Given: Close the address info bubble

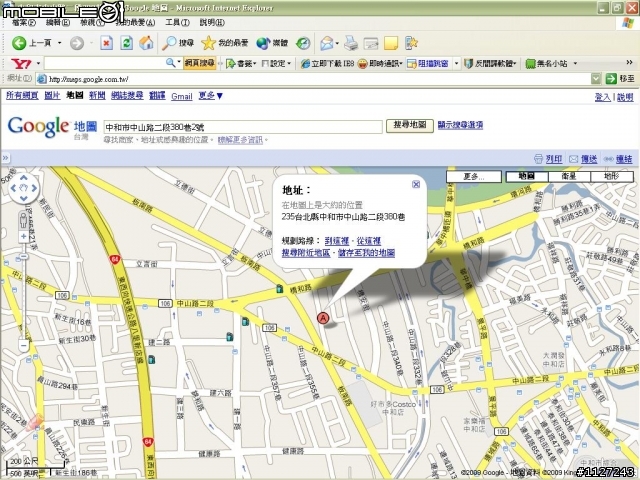Looking at the screenshot, I should click(416, 184).
